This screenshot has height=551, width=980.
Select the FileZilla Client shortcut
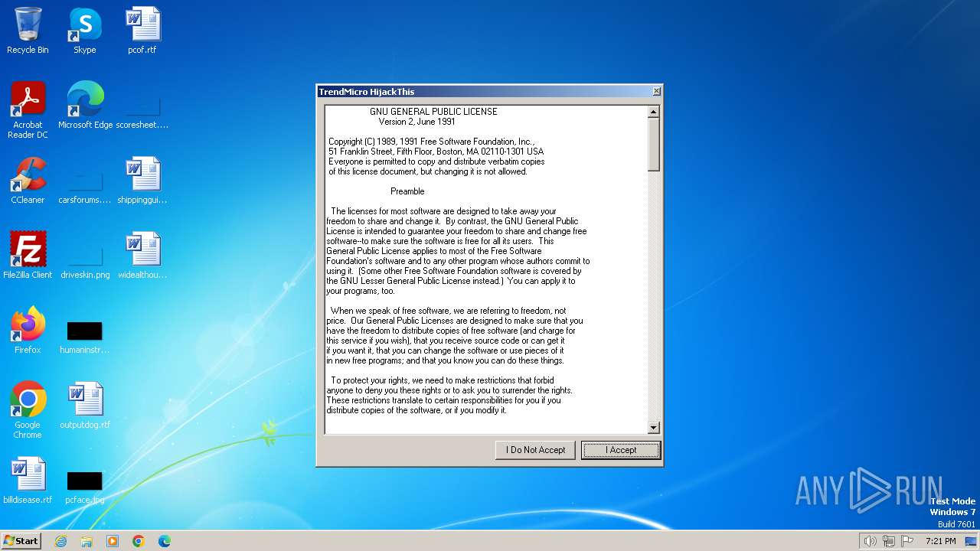coord(28,256)
